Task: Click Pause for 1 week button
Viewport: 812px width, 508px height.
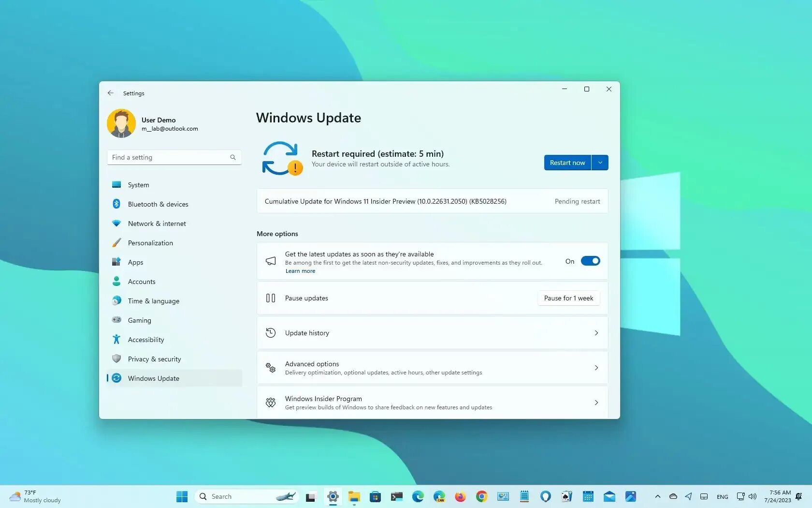Action: [x=568, y=298]
